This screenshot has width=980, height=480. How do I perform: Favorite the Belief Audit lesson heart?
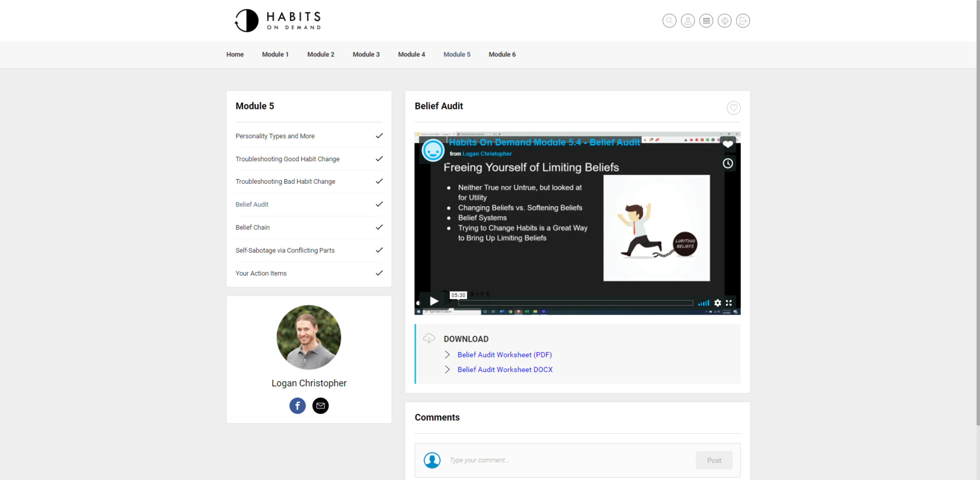[x=733, y=108]
